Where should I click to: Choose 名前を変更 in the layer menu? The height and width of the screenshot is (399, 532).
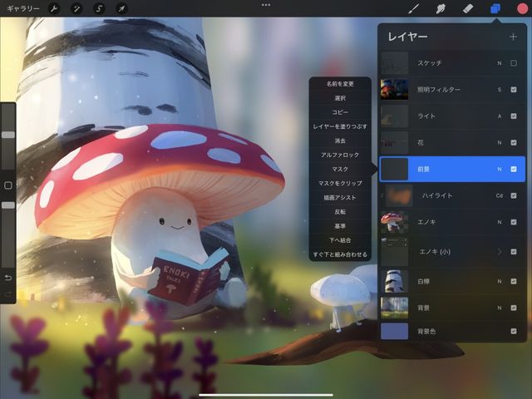coord(340,84)
